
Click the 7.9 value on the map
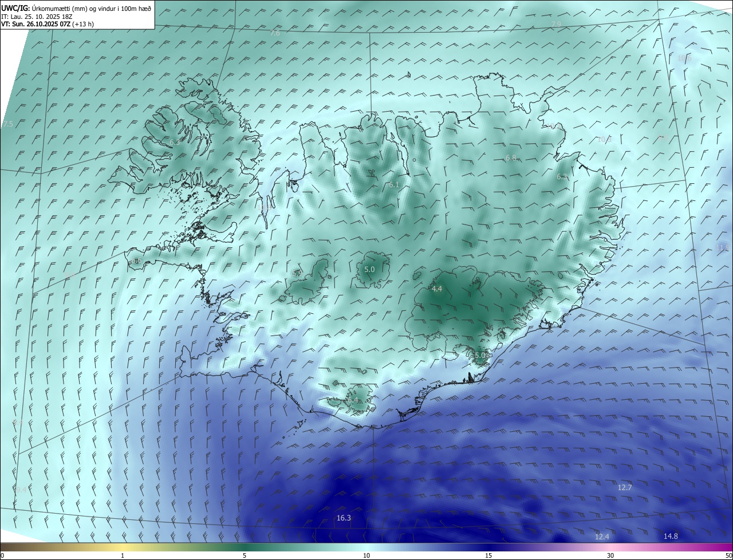[x=556, y=24]
